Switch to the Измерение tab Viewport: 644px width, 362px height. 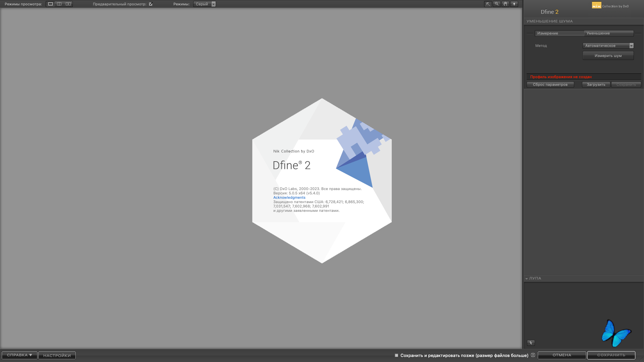click(x=559, y=33)
